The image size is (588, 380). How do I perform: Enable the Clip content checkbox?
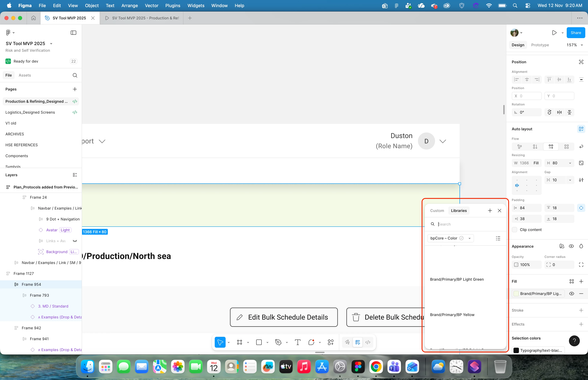coord(515,229)
